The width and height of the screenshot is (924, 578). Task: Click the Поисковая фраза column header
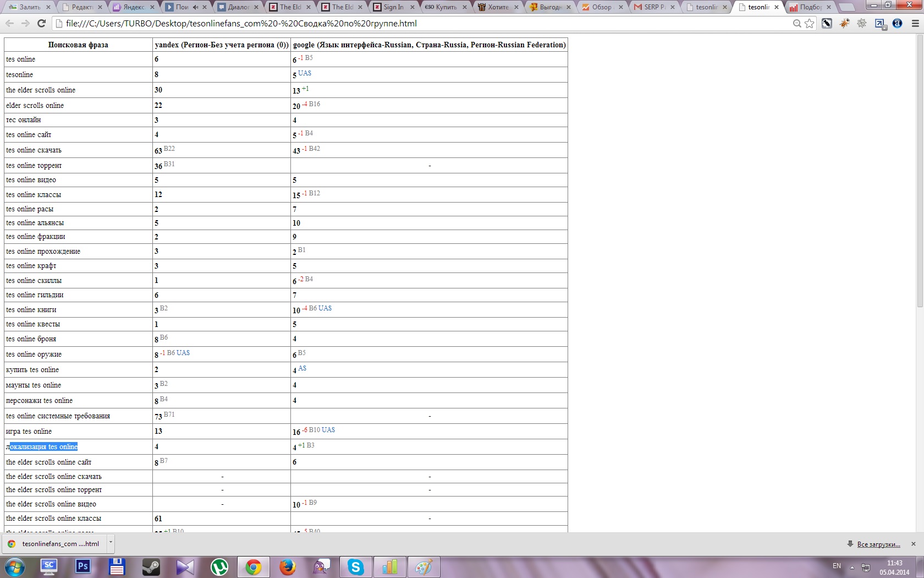78,45
